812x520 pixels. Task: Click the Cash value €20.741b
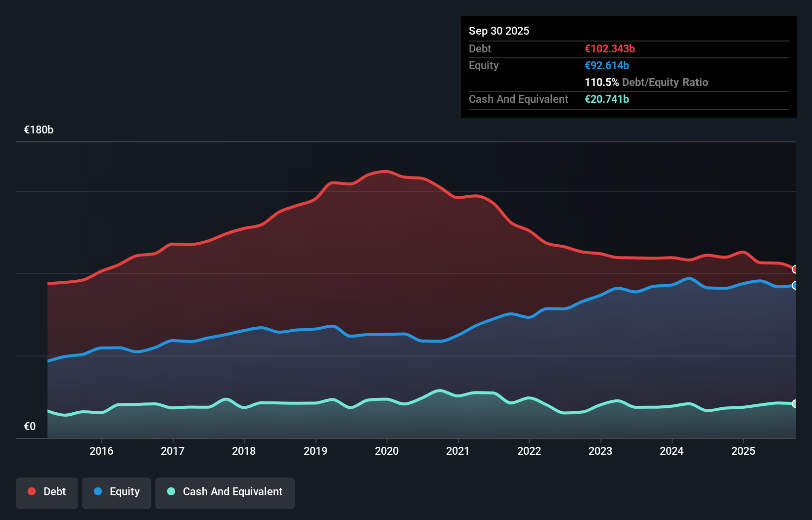[607, 99]
